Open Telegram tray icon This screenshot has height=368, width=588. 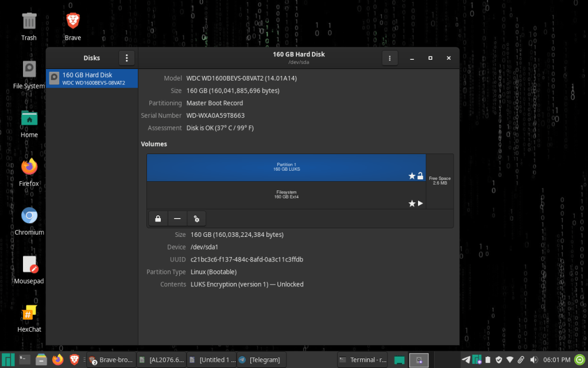pos(466,360)
